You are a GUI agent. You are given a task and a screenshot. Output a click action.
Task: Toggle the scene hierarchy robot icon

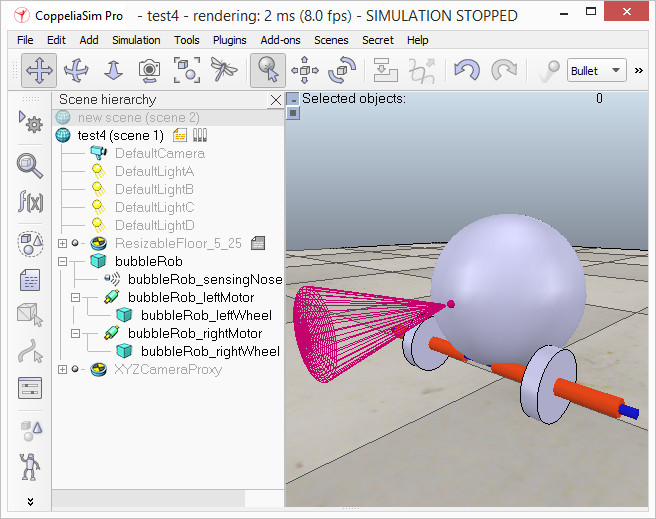click(30, 467)
